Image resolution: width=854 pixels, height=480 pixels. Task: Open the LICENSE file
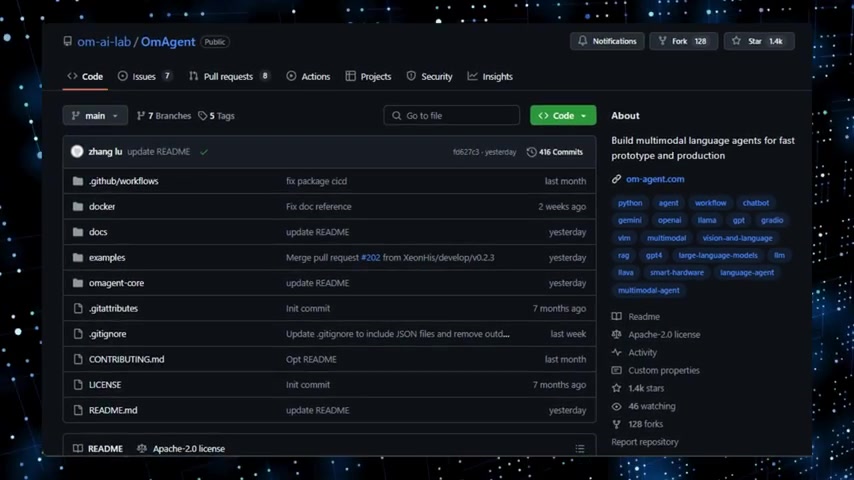point(105,385)
